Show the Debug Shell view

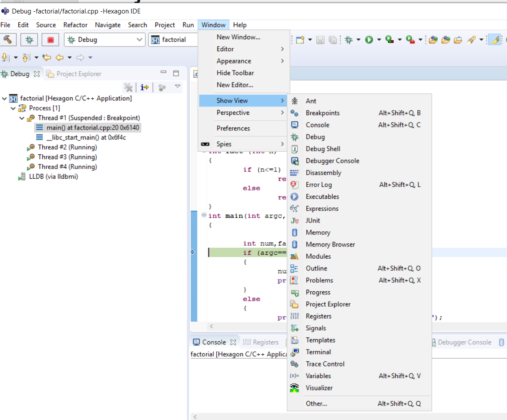[x=359, y=149]
